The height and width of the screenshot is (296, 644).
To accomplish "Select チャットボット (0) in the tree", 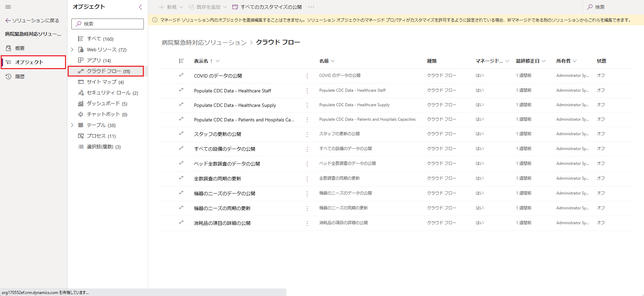I will 107,114.
